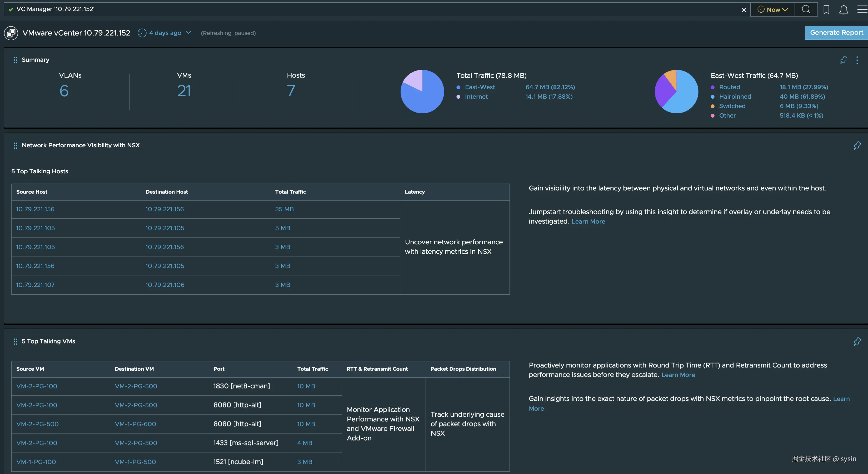The image size is (868, 474).
Task: Click the 35 MB total traffic value
Action: pyautogui.click(x=284, y=209)
